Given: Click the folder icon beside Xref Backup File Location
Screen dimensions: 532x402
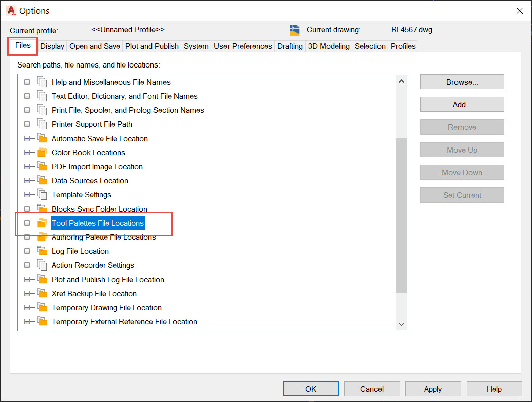Looking at the screenshot, I should (42, 293).
